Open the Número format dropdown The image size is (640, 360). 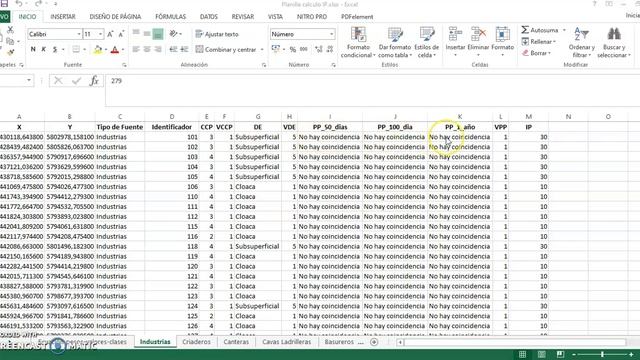331,34
